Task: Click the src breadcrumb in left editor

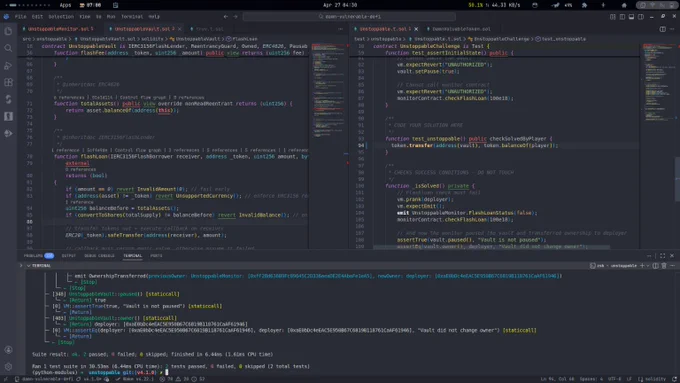Action: click(x=26, y=39)
